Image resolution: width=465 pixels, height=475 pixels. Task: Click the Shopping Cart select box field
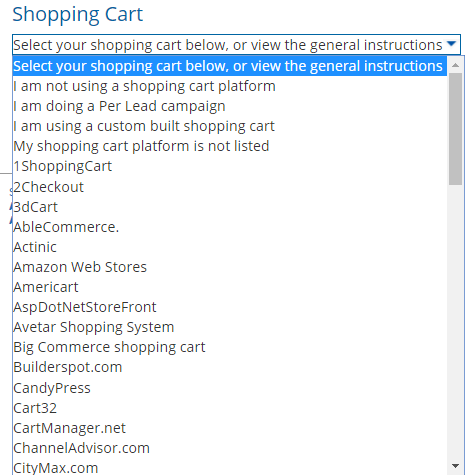pyautogui.click(x=236, y=44)
